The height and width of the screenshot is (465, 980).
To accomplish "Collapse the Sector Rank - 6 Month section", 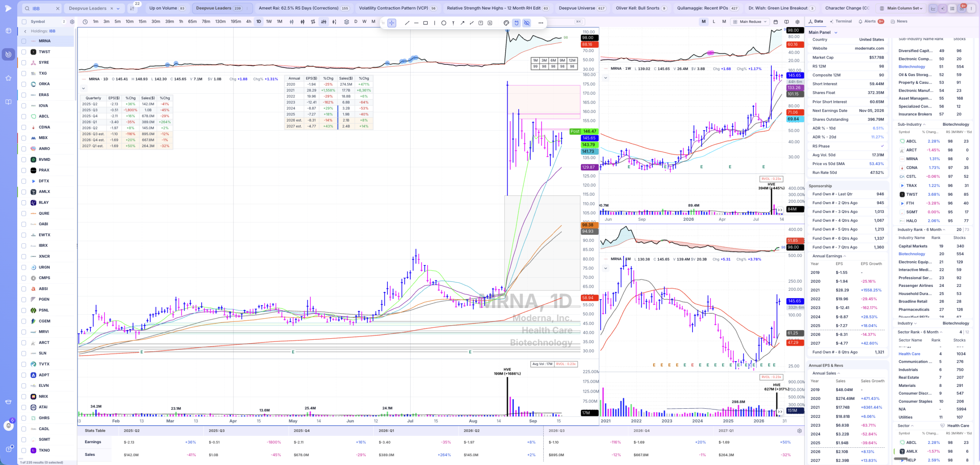I will click(941, 332).
